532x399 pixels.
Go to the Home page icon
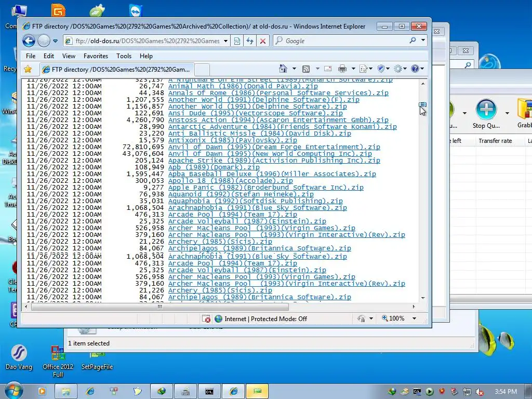pos(283,69)
